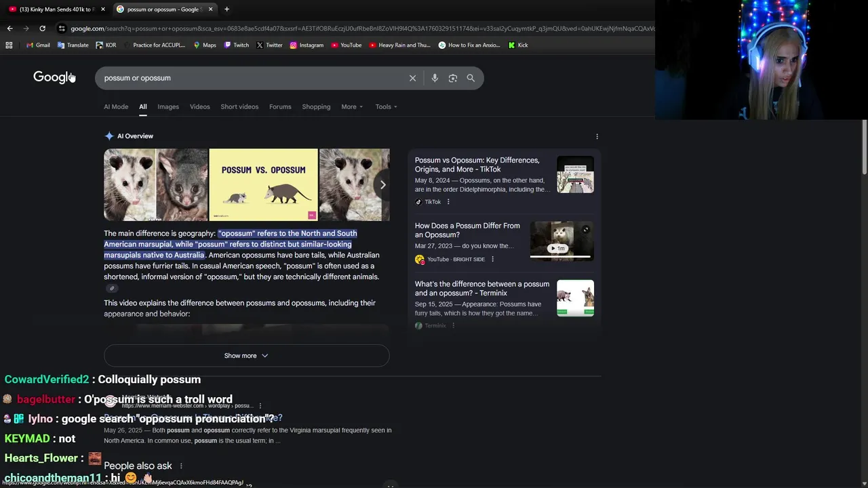
Task: Open the YouTube bookmark
Action: (346, 45)
